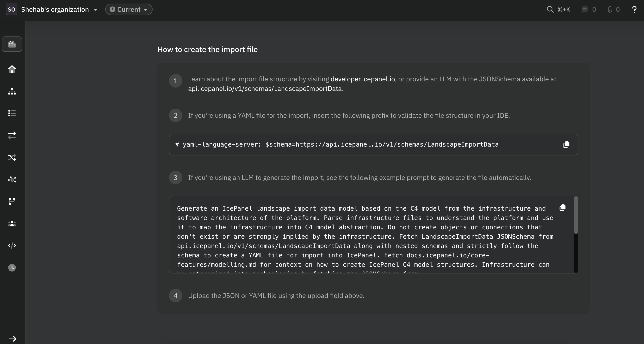
Task: Copy the yaml-language-server prefix snippet
Action: click(x=566, y=145)
